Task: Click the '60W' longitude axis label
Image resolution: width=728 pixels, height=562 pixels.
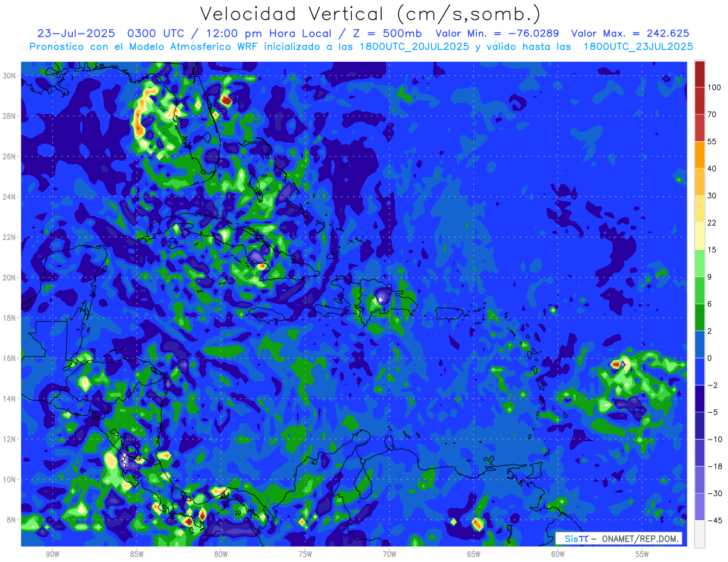Action: [x=558, y=554]
